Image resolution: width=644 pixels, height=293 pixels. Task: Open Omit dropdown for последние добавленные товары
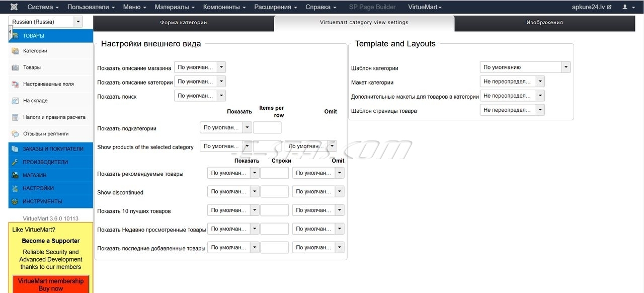pos(318,247)
